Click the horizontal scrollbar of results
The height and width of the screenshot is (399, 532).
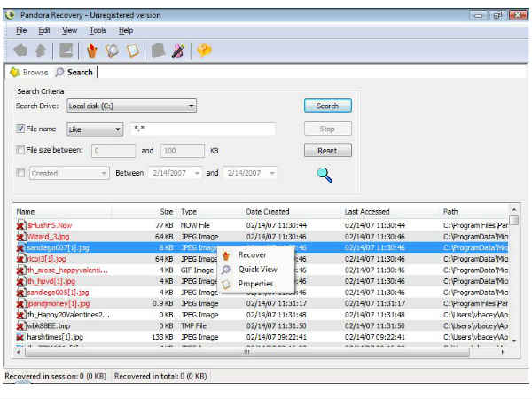[x=247, y=352]
